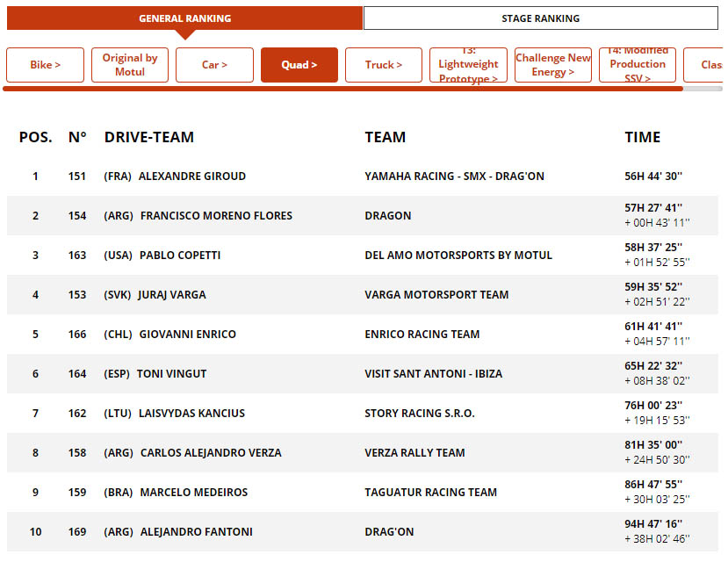This screenshot has height=562, width=728.
Task: Click the POS. column header
Action: click(x=36, y=137)
